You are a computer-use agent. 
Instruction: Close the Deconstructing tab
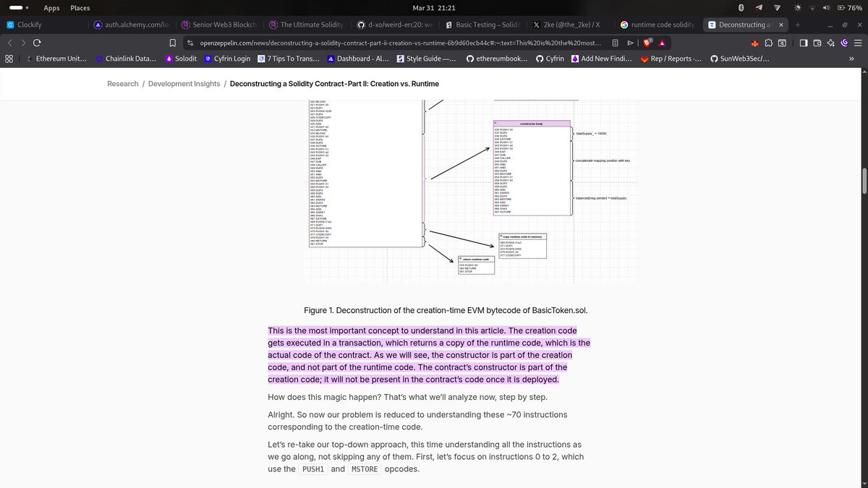(780, 25)
